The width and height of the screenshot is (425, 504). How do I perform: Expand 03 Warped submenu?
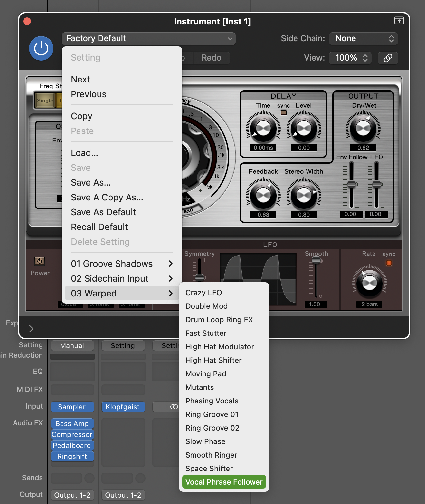pos(122,293)
